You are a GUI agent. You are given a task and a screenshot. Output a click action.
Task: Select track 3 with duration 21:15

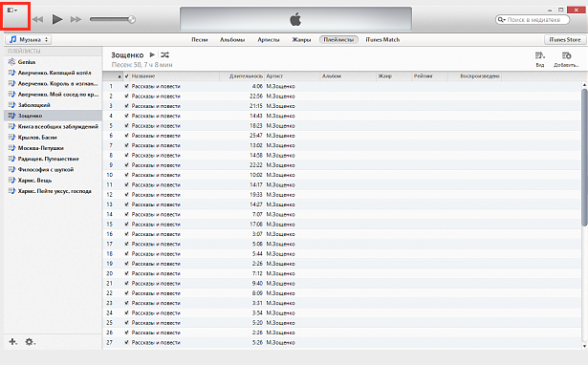342,106
